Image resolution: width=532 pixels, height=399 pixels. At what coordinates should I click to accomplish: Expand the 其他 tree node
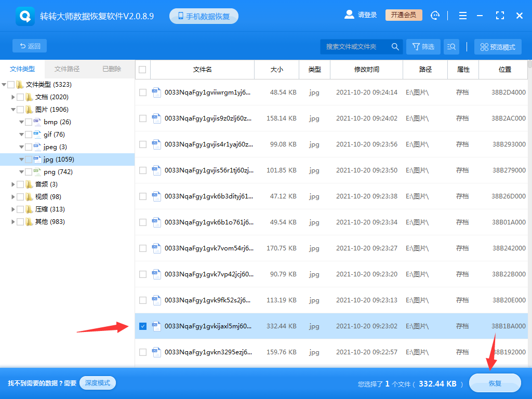click(x=13, y=222)
